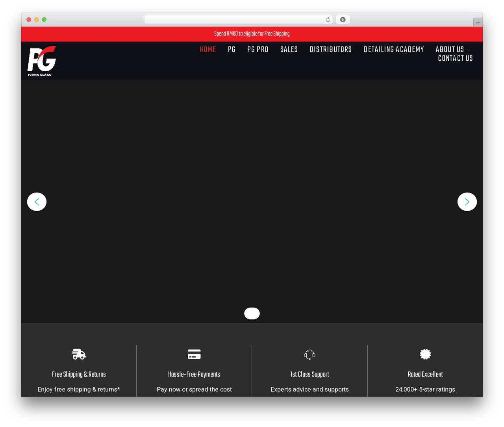Open the PG Pro menu item

(x=258, y=49)
